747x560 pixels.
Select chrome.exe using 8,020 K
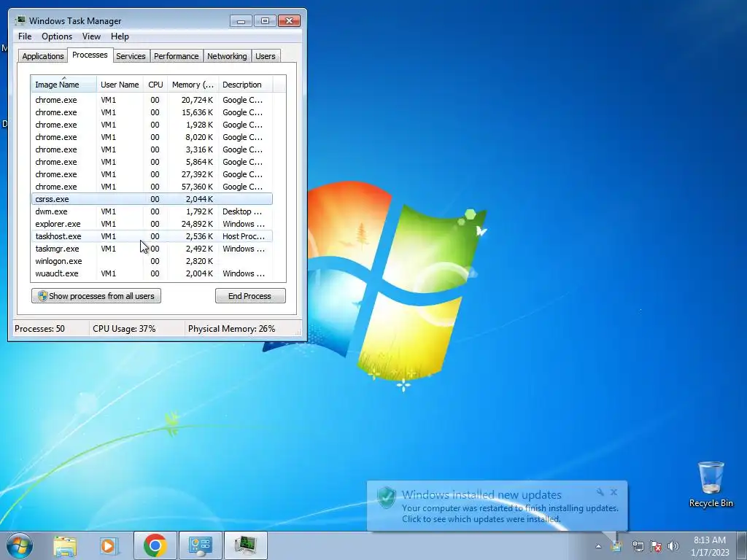[x=152, y=137]
